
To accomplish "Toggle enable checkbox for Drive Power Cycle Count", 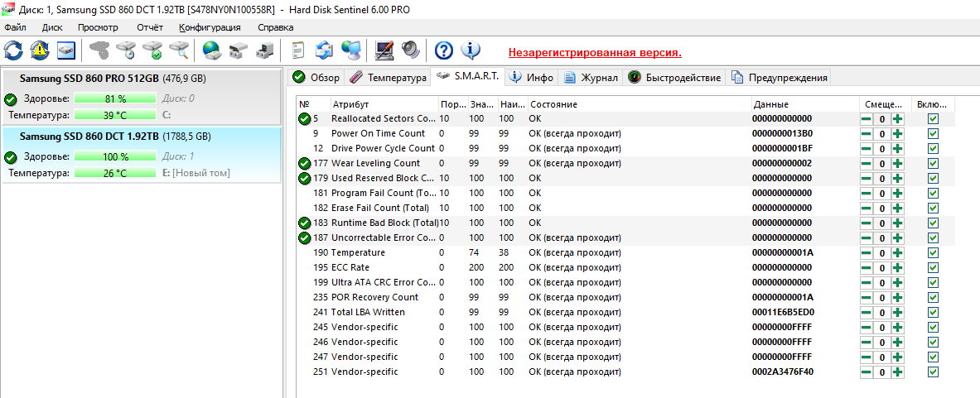I will (933, 148).
